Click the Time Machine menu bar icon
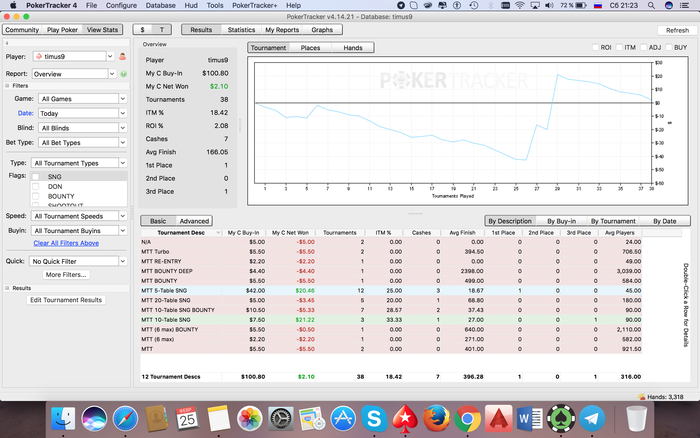This screenshot has height=438, width=700. [474, 5]
